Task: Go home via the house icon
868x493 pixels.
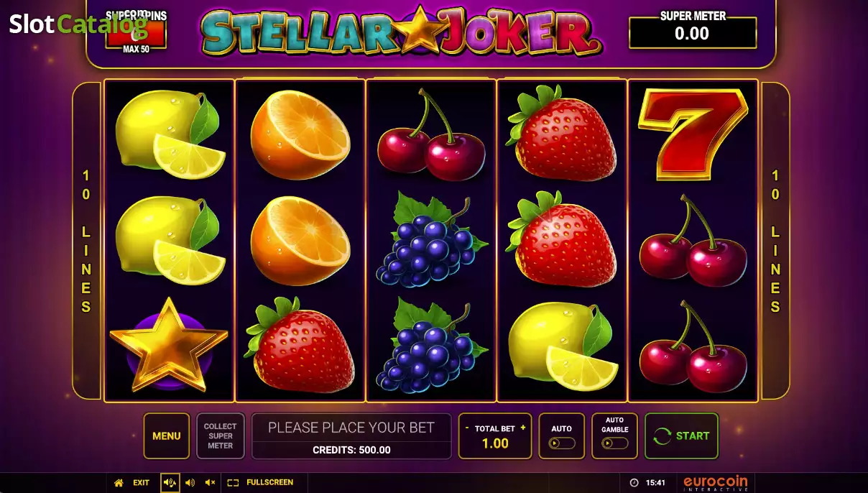Action: [119, 483]
